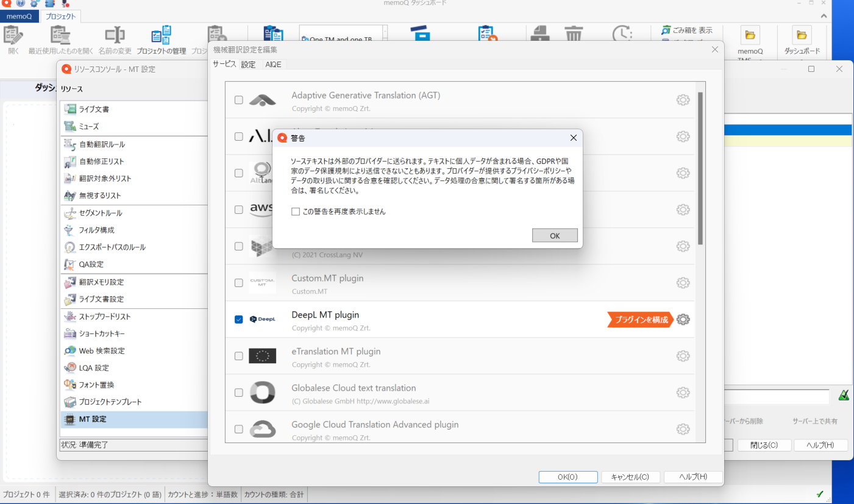Enable the checkbox in the AltLang row

click(x=239, y=173)
